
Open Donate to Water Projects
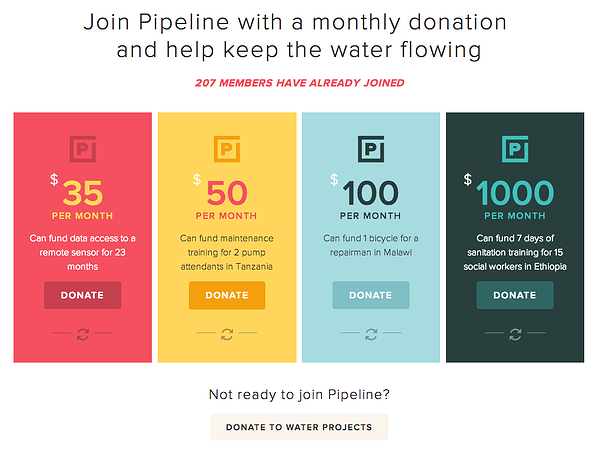click(299, 427)
